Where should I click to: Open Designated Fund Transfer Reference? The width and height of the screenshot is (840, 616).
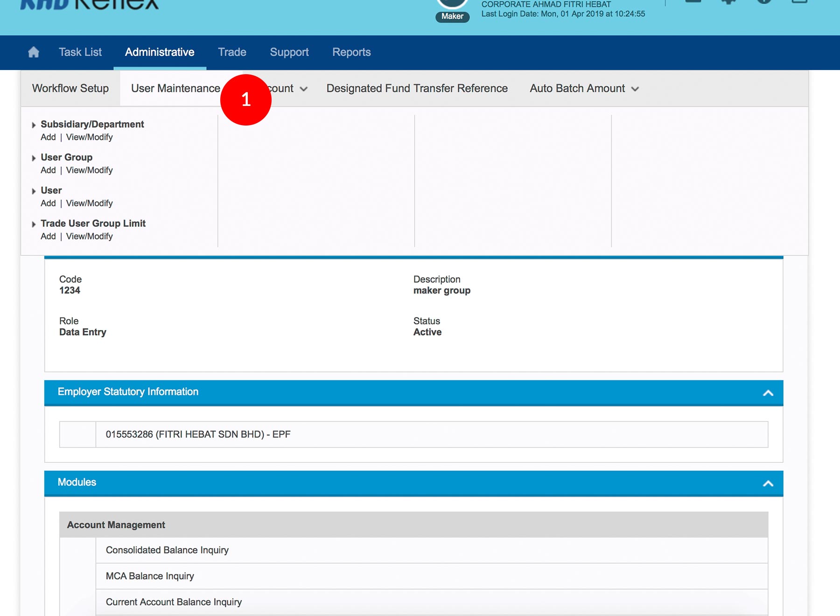tap(417, 89)
